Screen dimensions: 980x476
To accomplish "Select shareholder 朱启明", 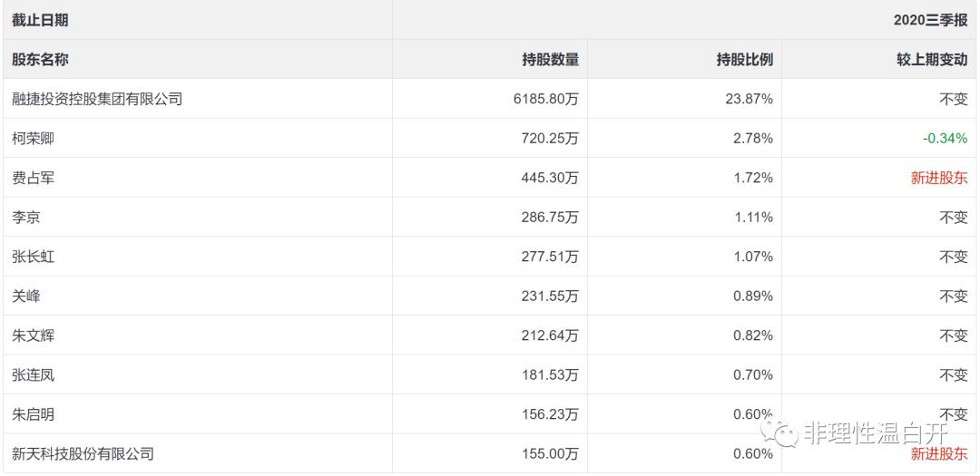I will point(33,414).
